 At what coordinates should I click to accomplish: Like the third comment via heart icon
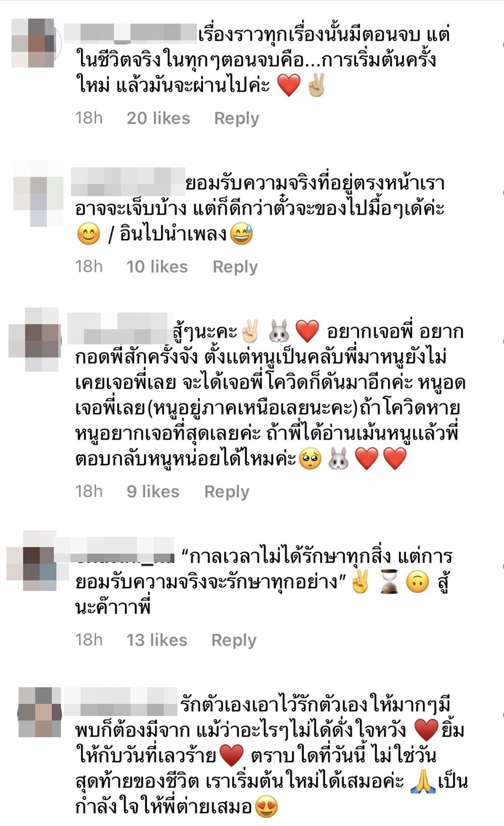click(503, 341)
